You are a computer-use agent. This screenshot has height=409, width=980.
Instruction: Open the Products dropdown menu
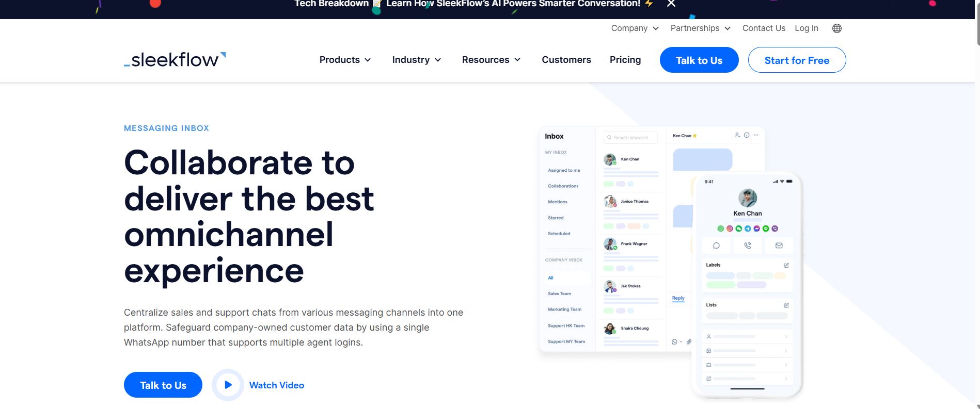(345, 60)
